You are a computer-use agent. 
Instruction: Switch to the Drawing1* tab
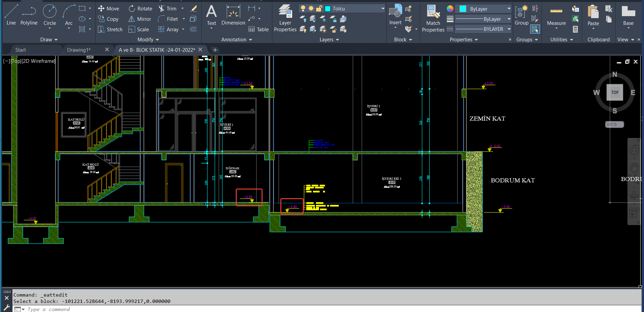pyautogui.click(x=78, y=50)
